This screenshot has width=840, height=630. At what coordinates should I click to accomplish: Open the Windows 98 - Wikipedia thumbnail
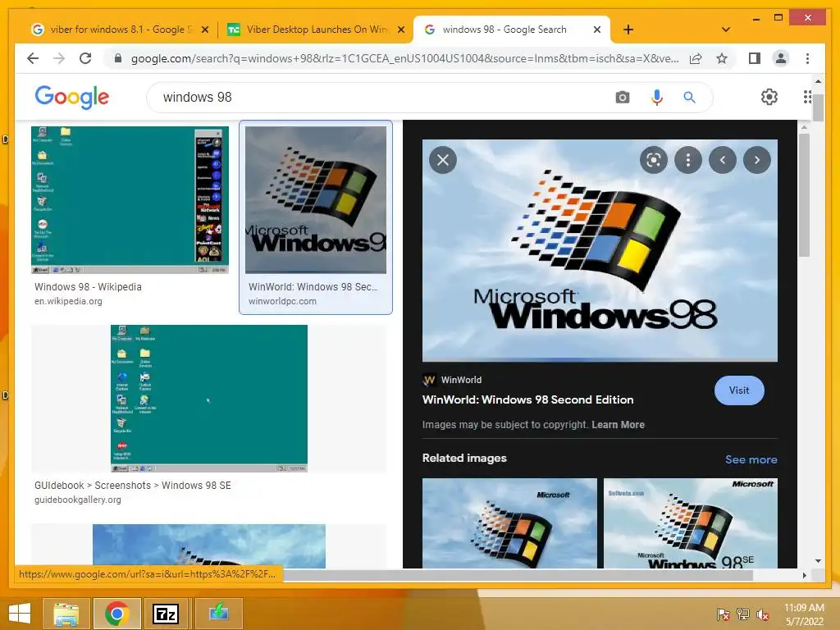tap(130, 200)
